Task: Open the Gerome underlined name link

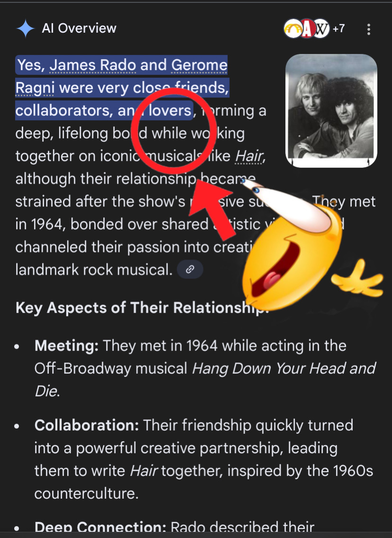Action: 199,65
